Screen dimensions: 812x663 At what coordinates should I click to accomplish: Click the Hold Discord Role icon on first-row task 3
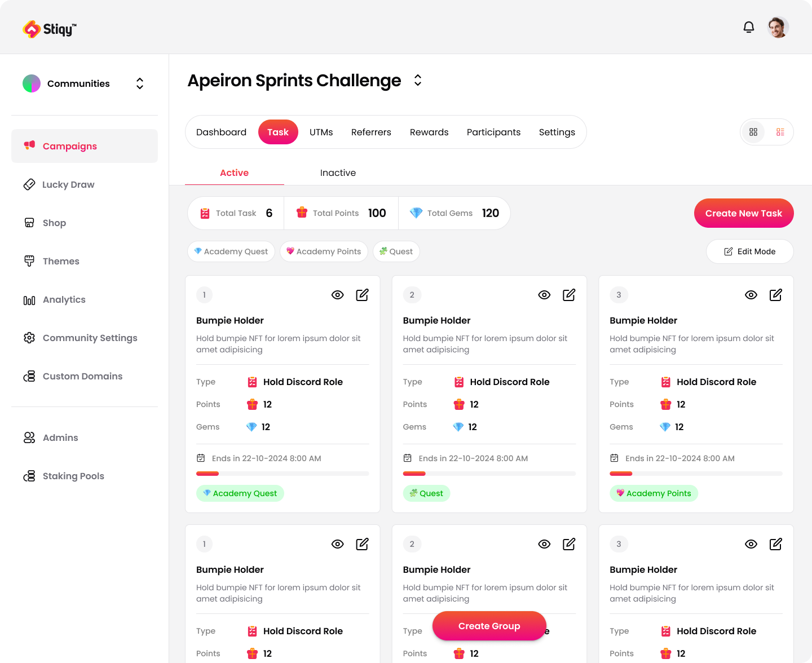pyautogui.click(x=666, y=382)
